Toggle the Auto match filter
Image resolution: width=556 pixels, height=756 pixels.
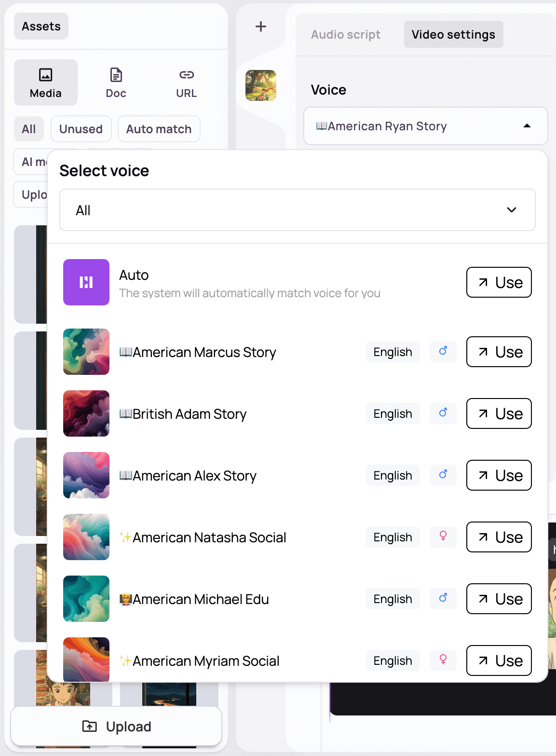click(x=159, y=129)
